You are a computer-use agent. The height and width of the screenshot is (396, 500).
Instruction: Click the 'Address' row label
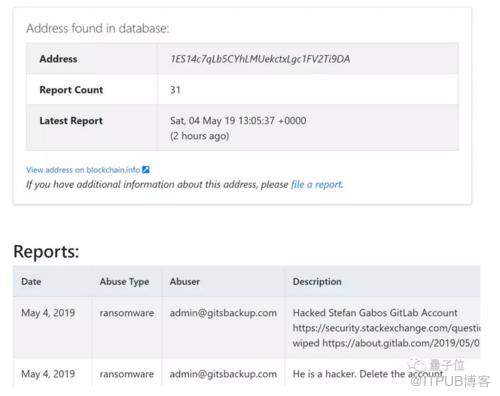click(58, 59)
